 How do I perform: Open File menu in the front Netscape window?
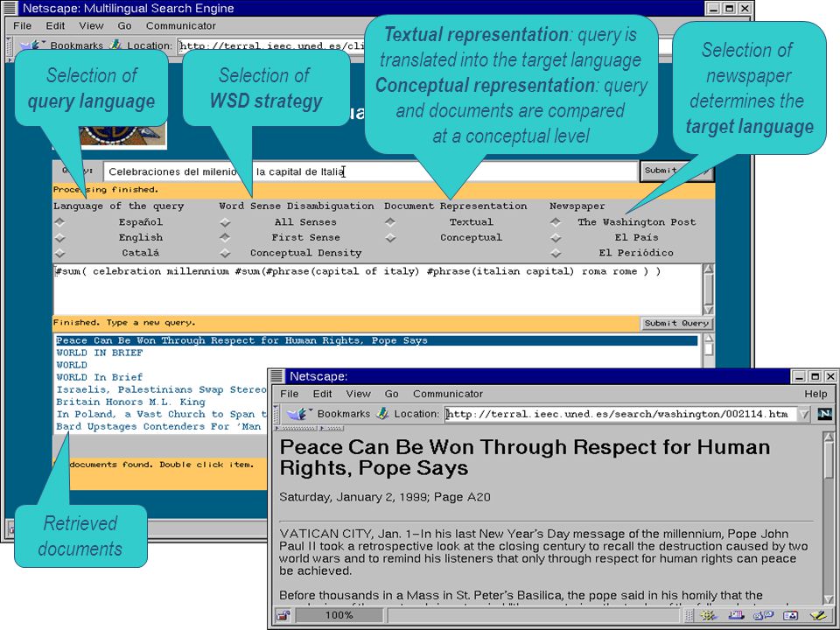(x=290, y=394)
